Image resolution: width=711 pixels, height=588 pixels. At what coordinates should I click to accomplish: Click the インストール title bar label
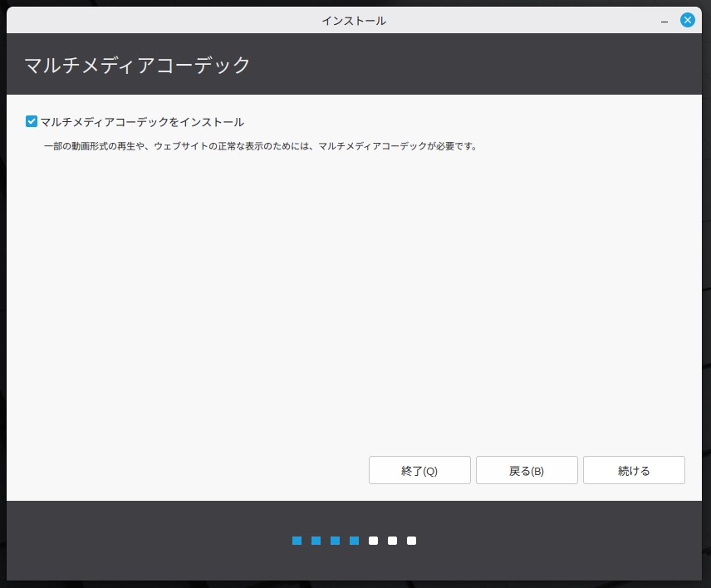[x=354, y=20]
